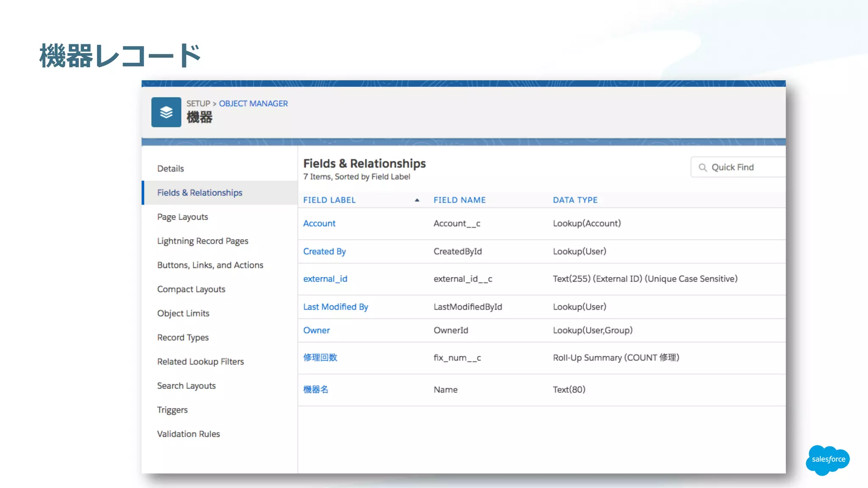Screen dimensions: 868x488
Task: Select Compact Layouts in the sidebar
Action: [191, 289]
